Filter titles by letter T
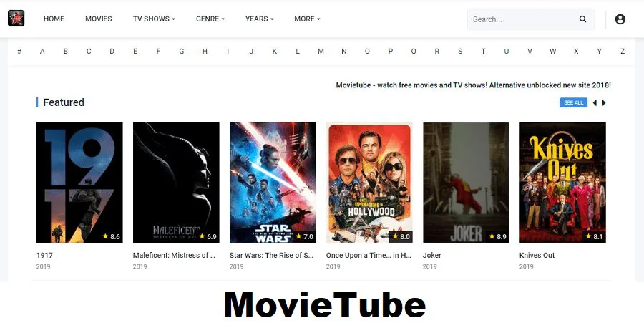 click(483, 52)
